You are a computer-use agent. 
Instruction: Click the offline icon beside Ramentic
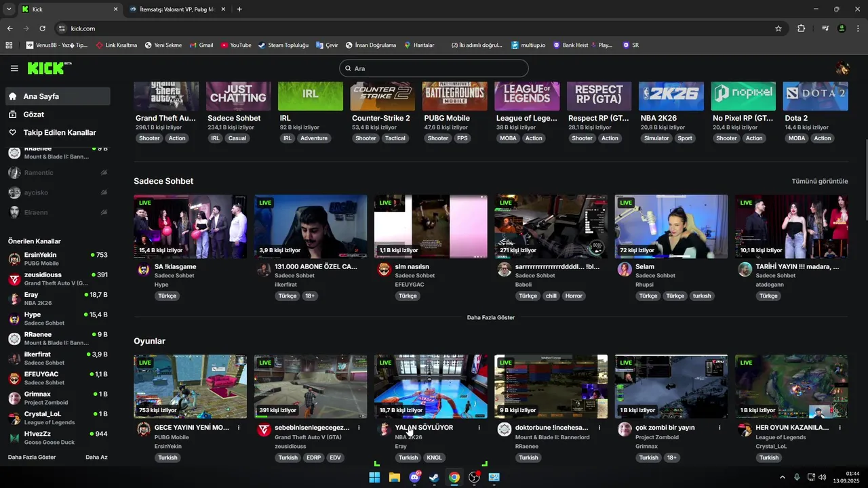pyautogui.click(x=104, y=173)
